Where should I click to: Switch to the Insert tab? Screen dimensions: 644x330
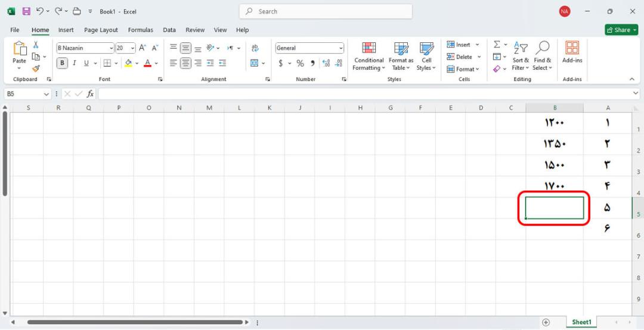(66, 30)
